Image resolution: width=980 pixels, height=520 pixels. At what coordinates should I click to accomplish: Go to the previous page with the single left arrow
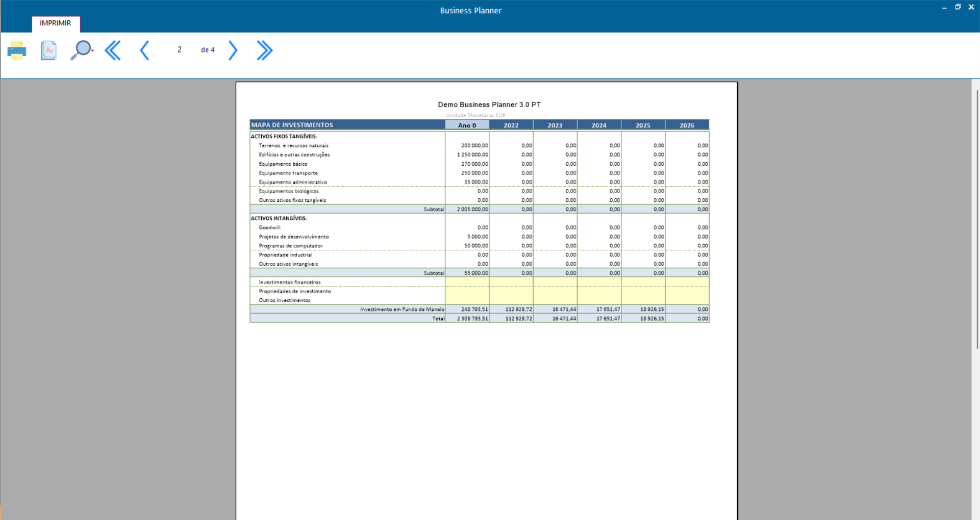pos(144,50)
